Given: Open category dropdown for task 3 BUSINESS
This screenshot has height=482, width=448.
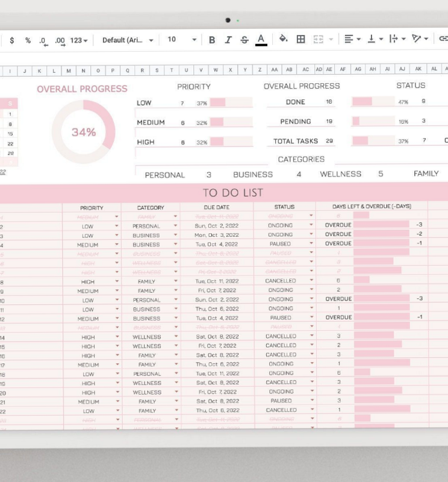Looking at the screenshot, I should 175,235.
